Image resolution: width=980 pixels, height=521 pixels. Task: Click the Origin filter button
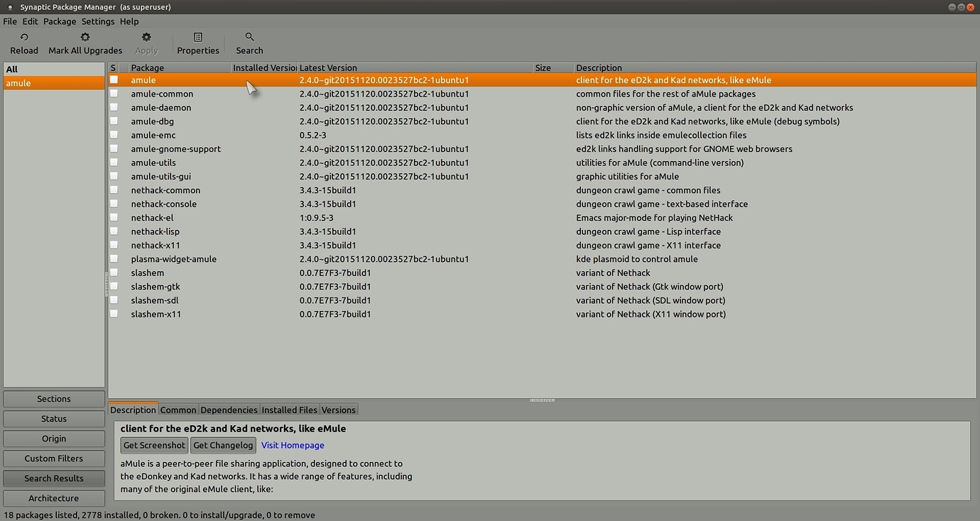pyautogui.click(x=54, y=439)
